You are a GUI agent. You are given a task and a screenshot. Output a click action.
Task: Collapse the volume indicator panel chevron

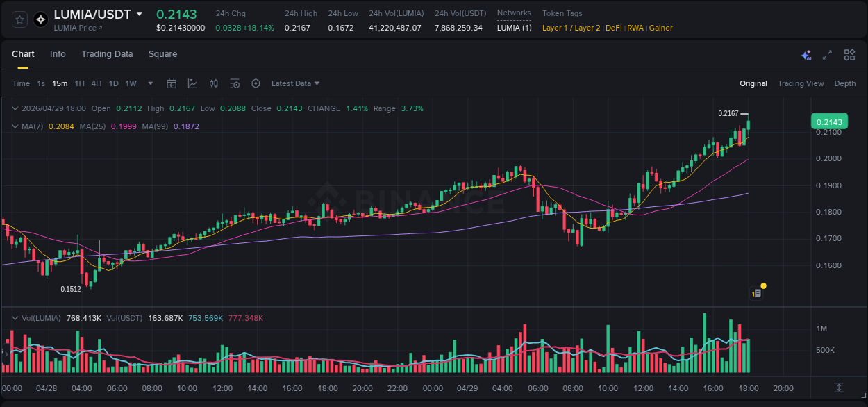(x=15, y=317)
